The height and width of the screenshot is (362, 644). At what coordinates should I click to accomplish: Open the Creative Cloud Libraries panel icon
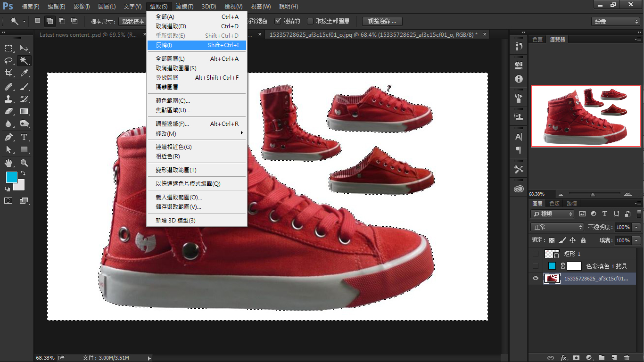(x=519, y=189)
